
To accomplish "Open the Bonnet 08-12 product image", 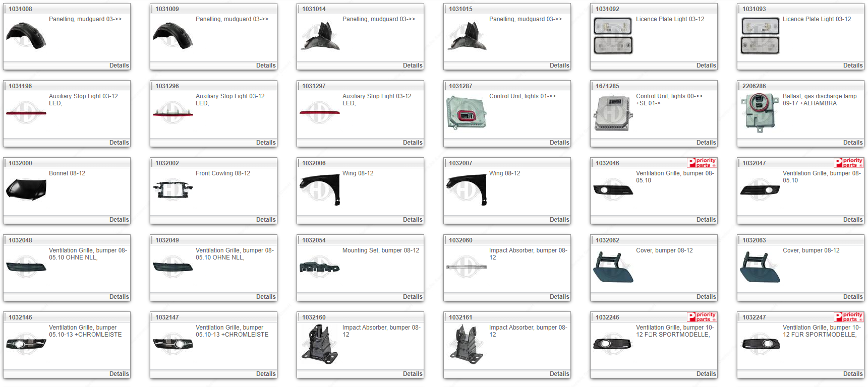I will 26,189.
